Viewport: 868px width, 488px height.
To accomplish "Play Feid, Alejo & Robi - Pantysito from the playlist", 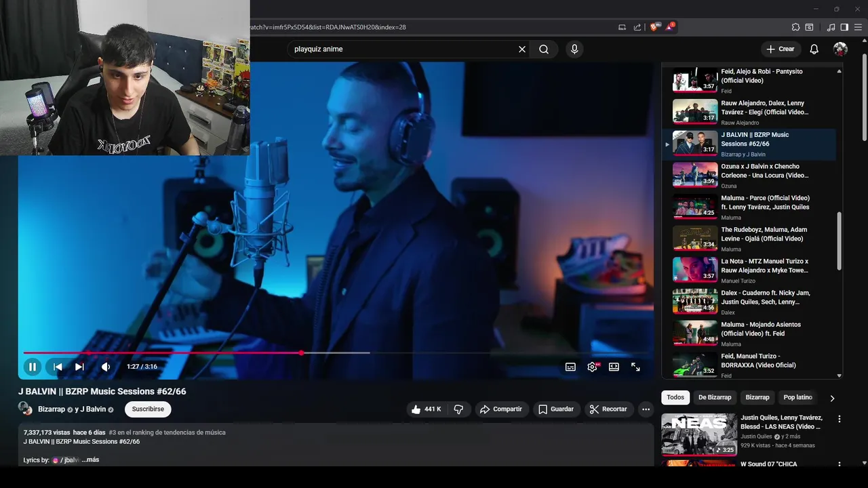I will pos(749,80).
